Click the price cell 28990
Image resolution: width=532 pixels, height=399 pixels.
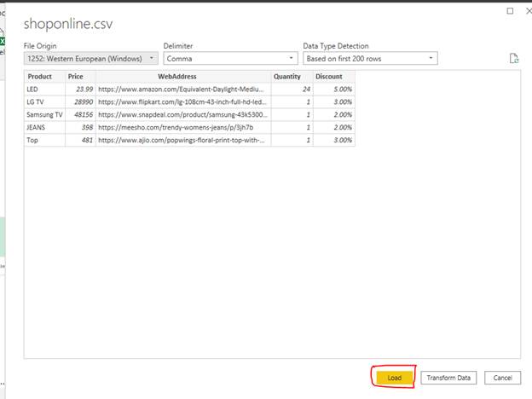point(80,101)
